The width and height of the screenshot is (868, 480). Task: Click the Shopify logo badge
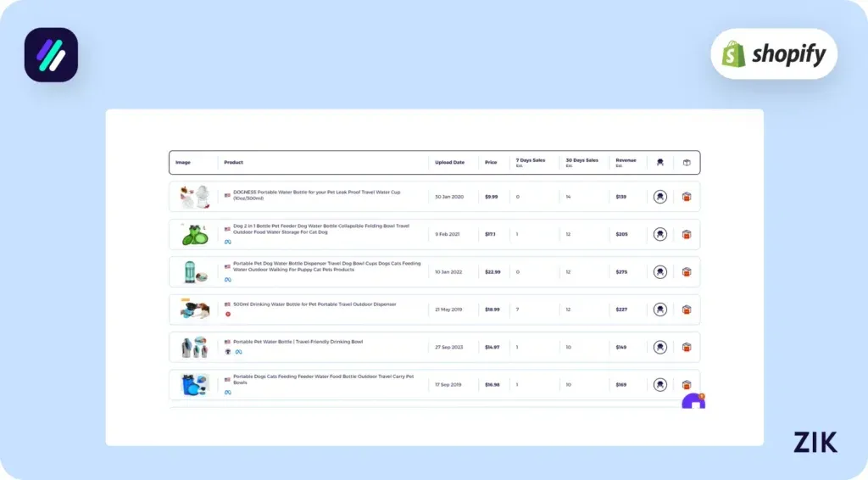773,54
